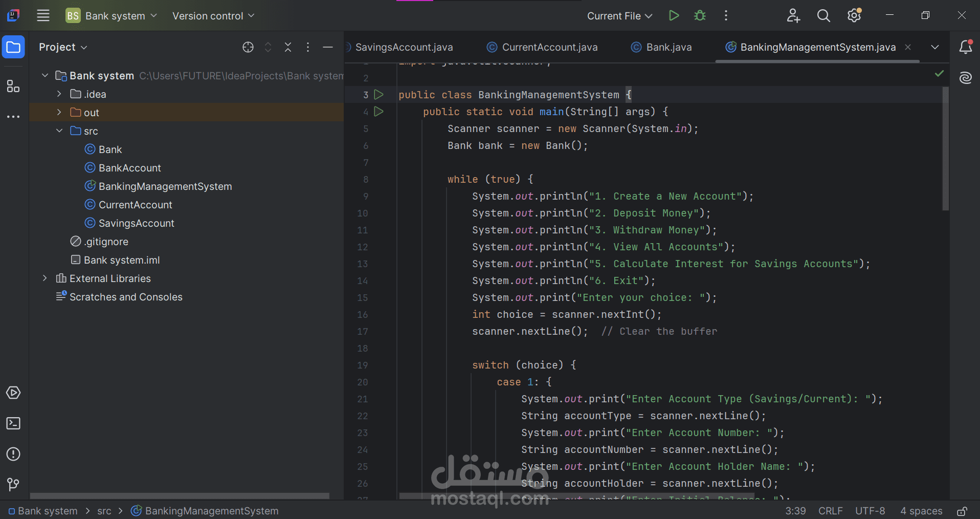This screenshot has width=980, height=519.
Task: Switch to Bank.java tab
Action: [x=661, y=47]
